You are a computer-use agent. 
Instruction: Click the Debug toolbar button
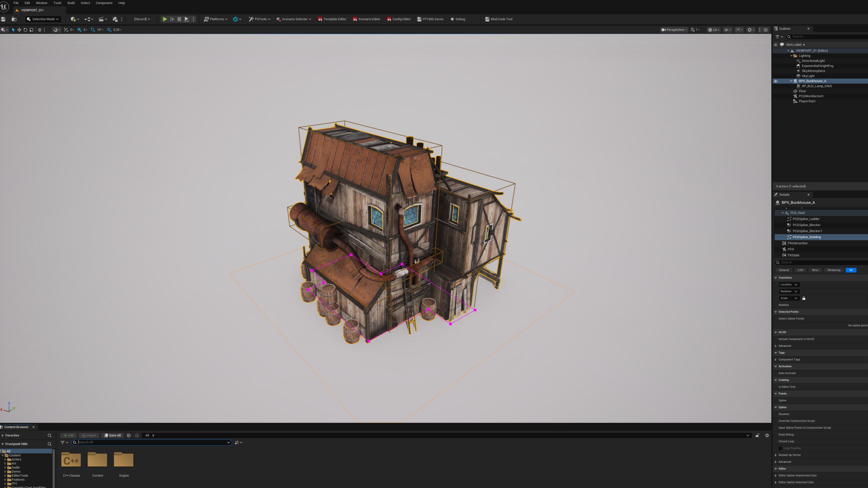[458, 19]
